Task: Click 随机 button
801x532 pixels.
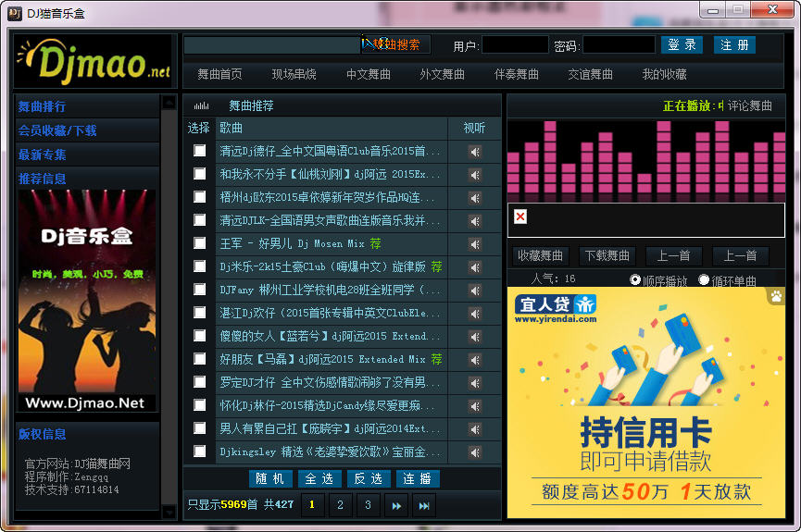Action: tap(270, 479)
